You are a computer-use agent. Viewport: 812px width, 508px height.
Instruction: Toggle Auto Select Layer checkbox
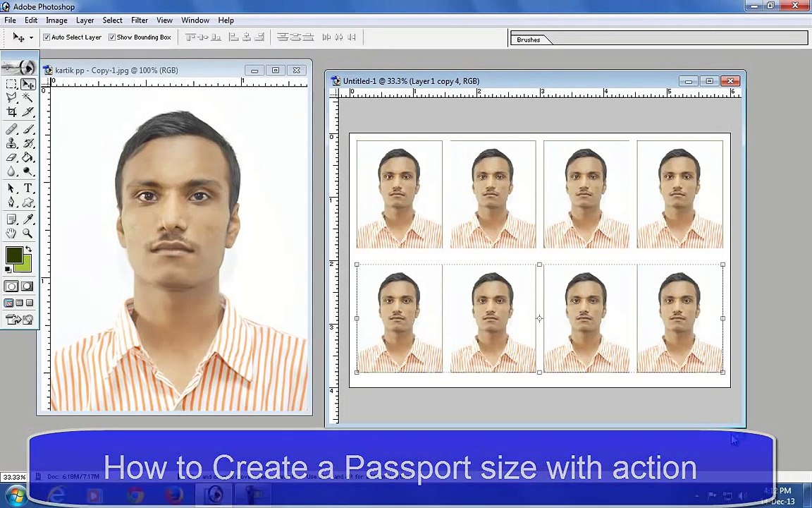pos(47,37)
